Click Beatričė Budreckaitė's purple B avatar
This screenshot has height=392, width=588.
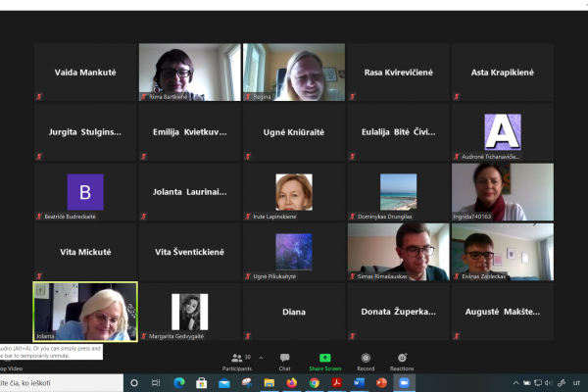pyautogui.click(x=85, y=192)
